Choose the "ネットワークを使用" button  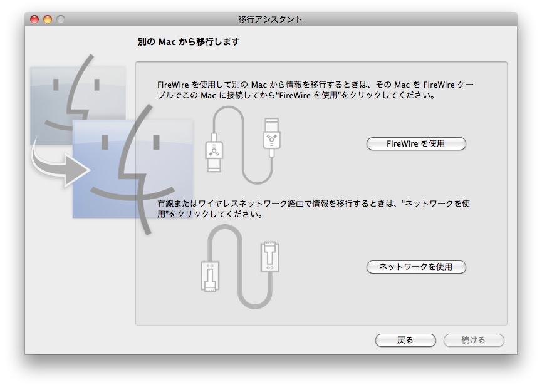pos(416,267)
